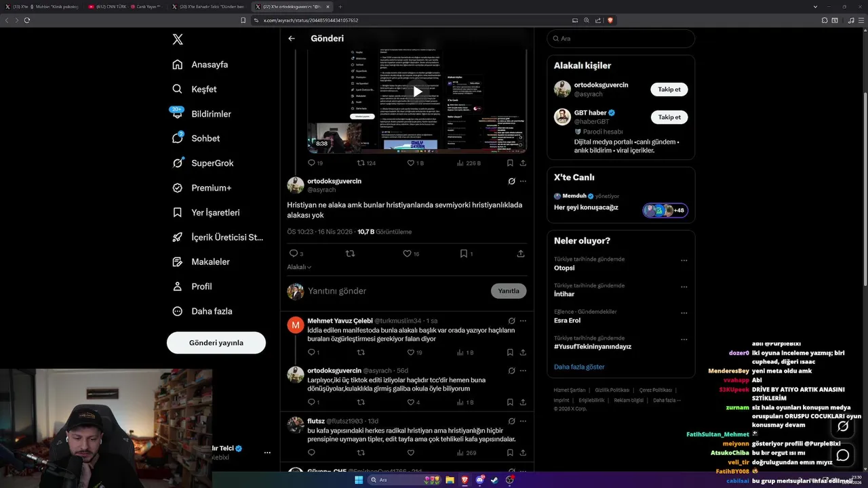Open the Windows Start menu
868x488 pixels.
[x=358, y=480]
